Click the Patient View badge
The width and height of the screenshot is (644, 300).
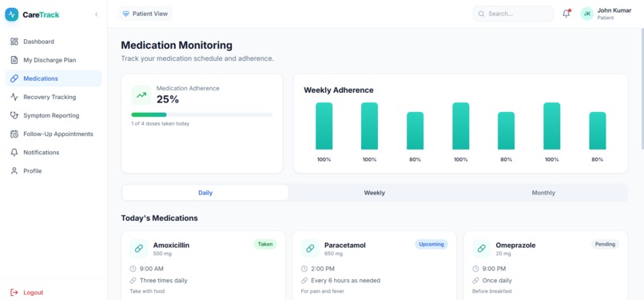coord(145,14)
